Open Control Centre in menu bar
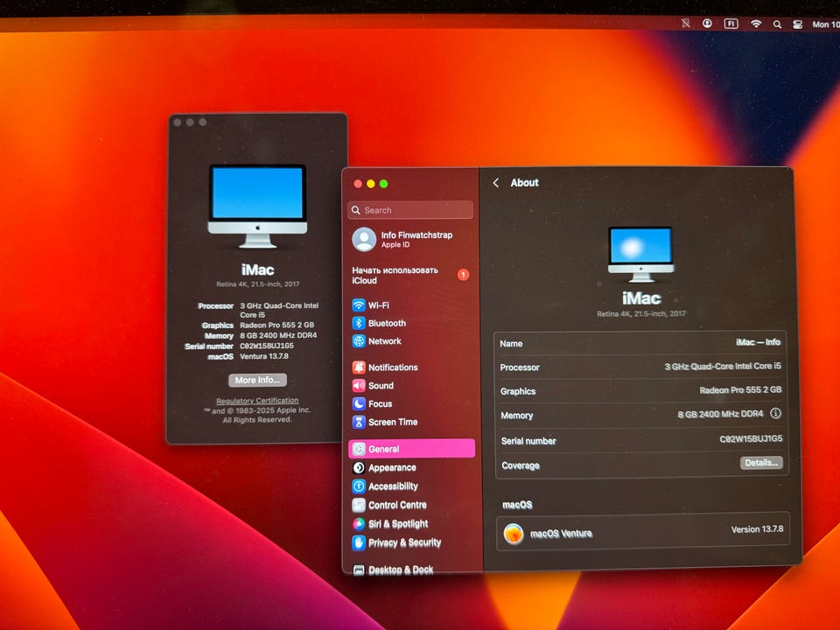The height and width of the screenshot is (630, 840). coord(798,24)
